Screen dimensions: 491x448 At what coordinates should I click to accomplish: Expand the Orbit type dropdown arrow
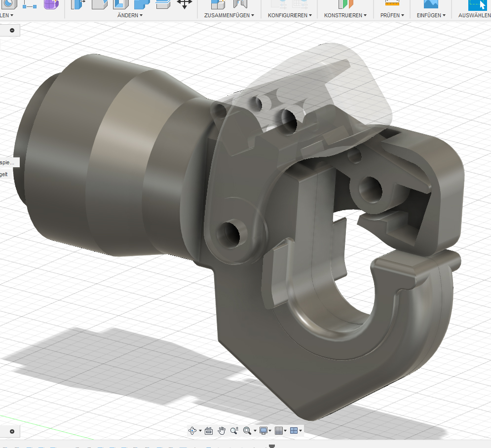200,431
